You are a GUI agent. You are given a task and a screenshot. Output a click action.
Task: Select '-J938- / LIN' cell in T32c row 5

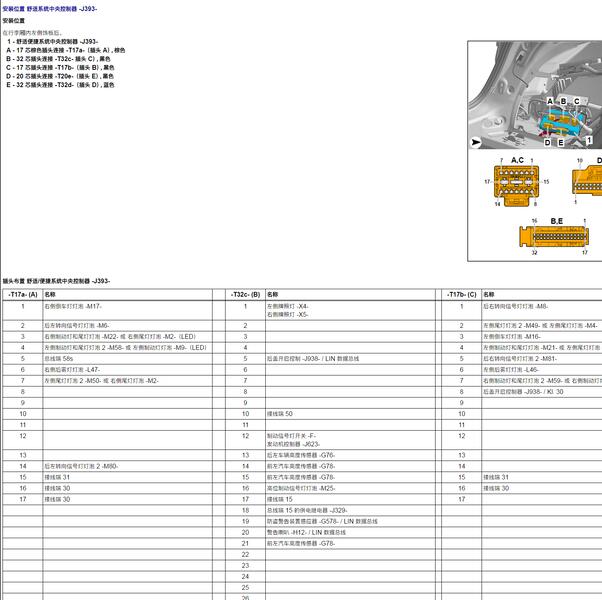tap(351, 359)
